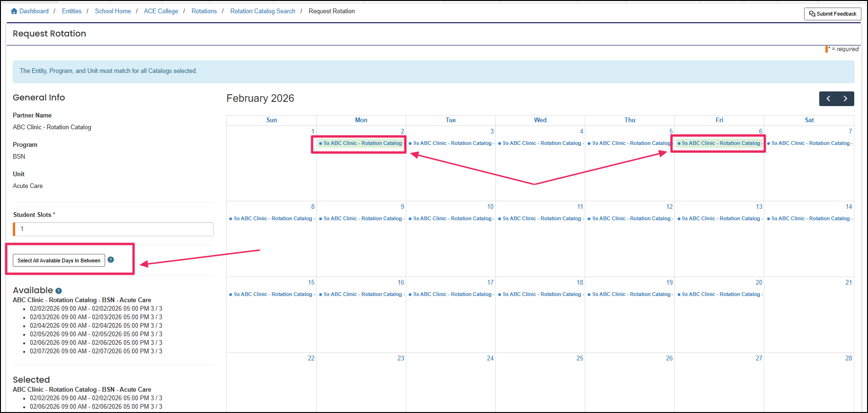The image size is (868, 413).
Task: Go to previous month with left chevron
Action: [x=828, y=99]
